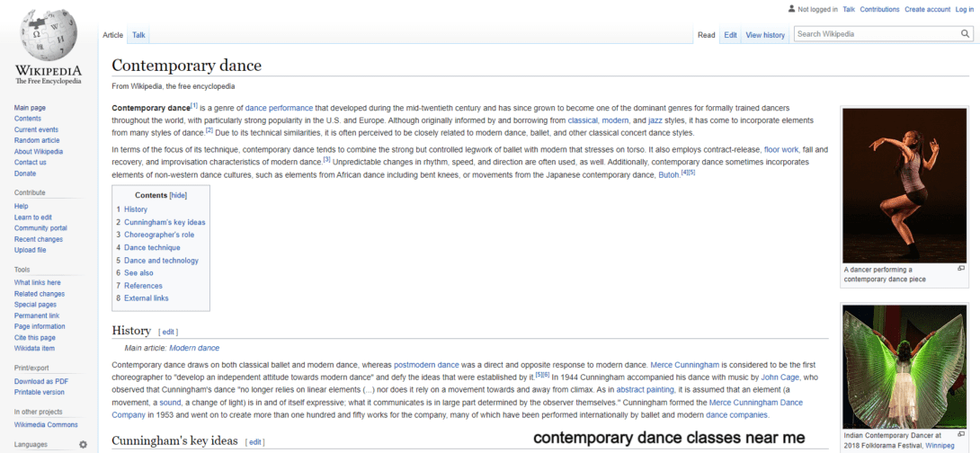Image resolution: width=980 pixels, height=453 pixels.
Task: Click Download as PDF in sidebar
Action: tap(41, 381)
